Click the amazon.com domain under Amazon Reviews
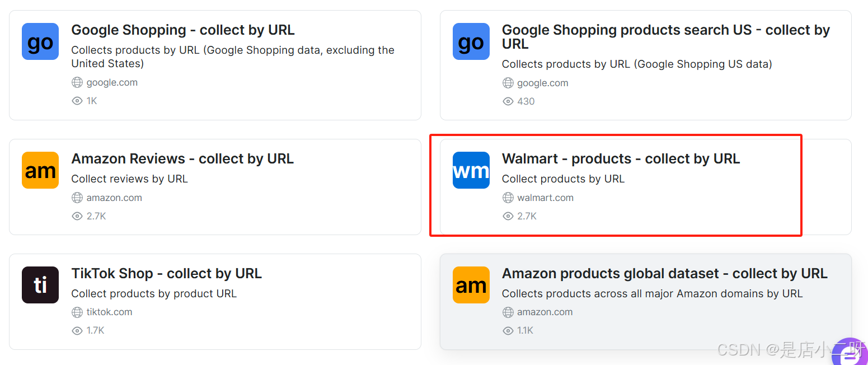This screenshot has height=365, width=868. (114, 198)
